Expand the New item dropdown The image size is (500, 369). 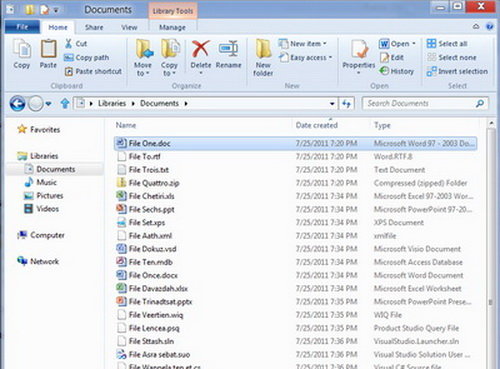pos(325,44)
